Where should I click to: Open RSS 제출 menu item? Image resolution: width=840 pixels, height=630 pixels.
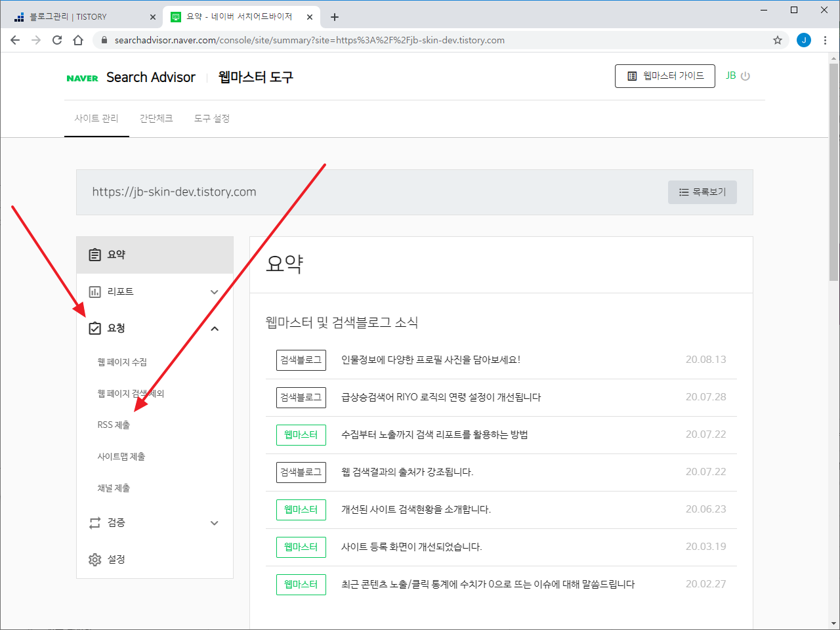(114, 425)
